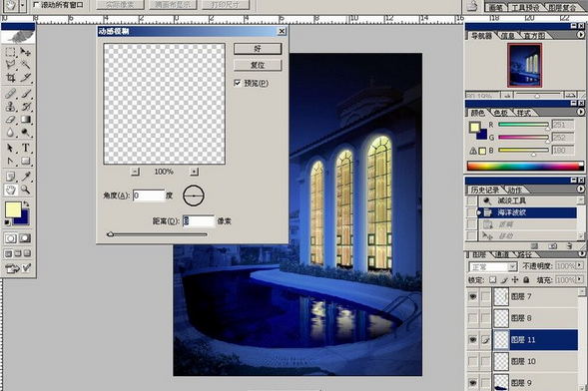Click the motion blur distance slider track
The height and width of the screenshot is (391, 588).
pyautogui.click(x=157, y=234)
